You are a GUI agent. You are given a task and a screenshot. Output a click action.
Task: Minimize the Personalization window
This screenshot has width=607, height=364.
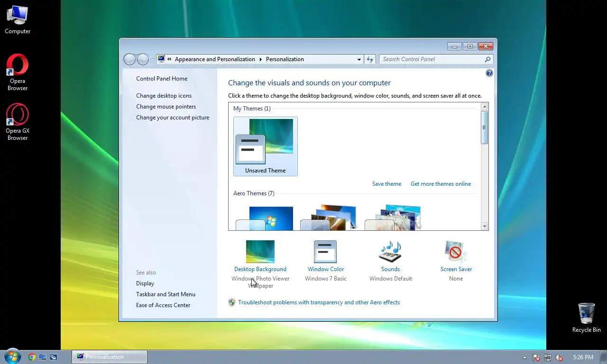pyautogui.click(x=454, y=46)
